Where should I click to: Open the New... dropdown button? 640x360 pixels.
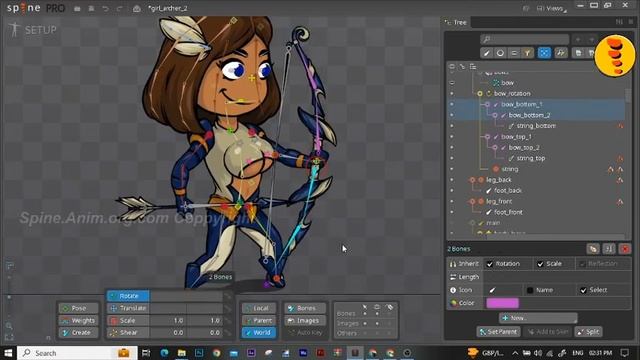click(x=538, y=318)
